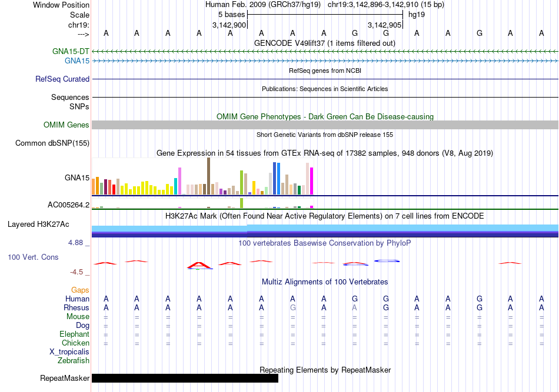
Task: Click the Human species row label
Action: click(x=77, y=299)
